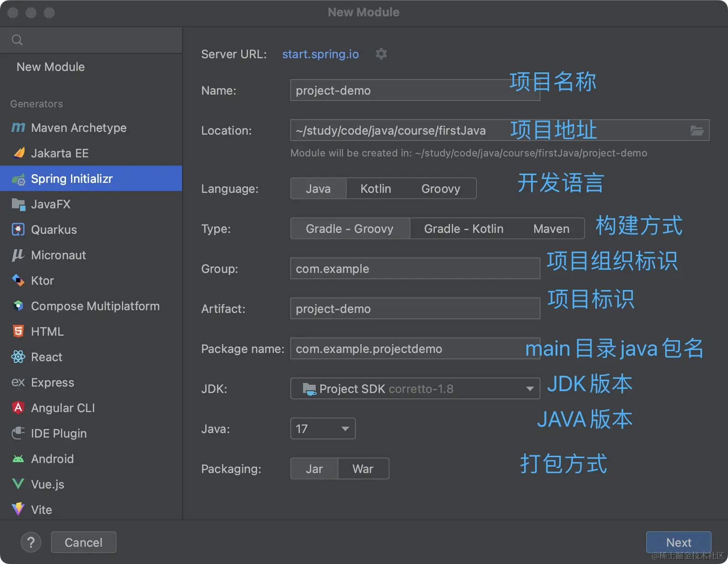Image resolution: width=728 pixels, height=564 pixels.
Task: Select the HTML generator entry
Action: pos(91,332)
